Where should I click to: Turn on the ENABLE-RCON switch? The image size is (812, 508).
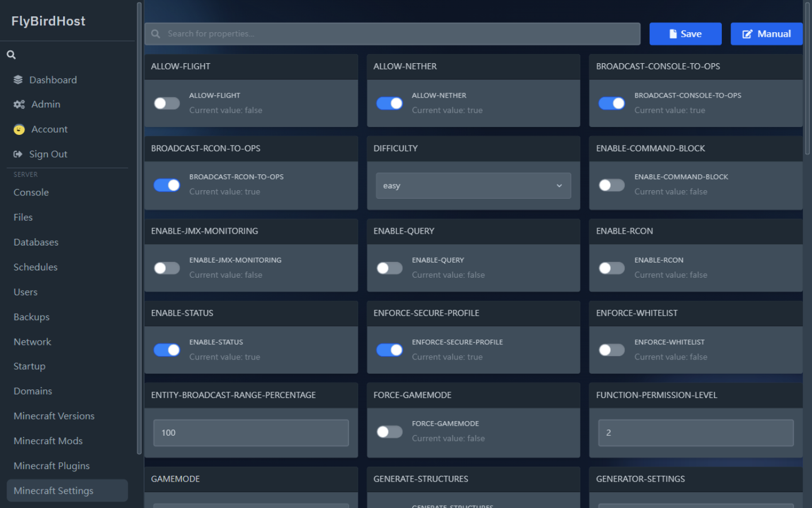click(612, 268)
